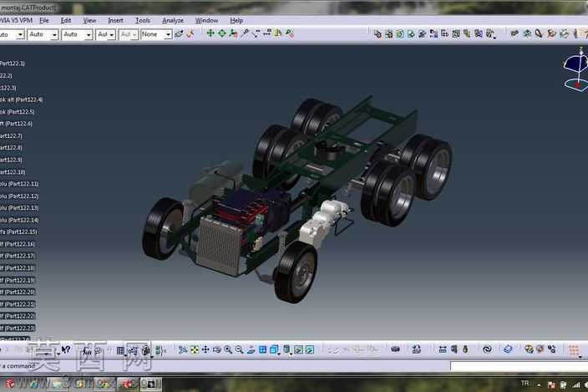Click the red grid icon at toolbar end
The height and width of the screenshot is (392, 588).
click(x=574, y=350)
